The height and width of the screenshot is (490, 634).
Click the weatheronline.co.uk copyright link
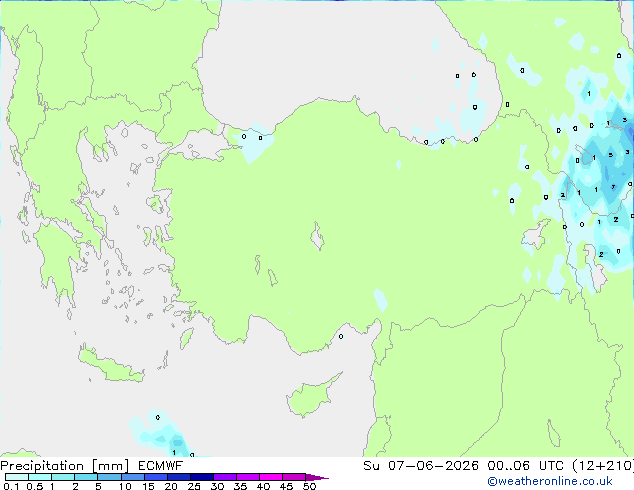pyautogui.click(x=549, y=481)
